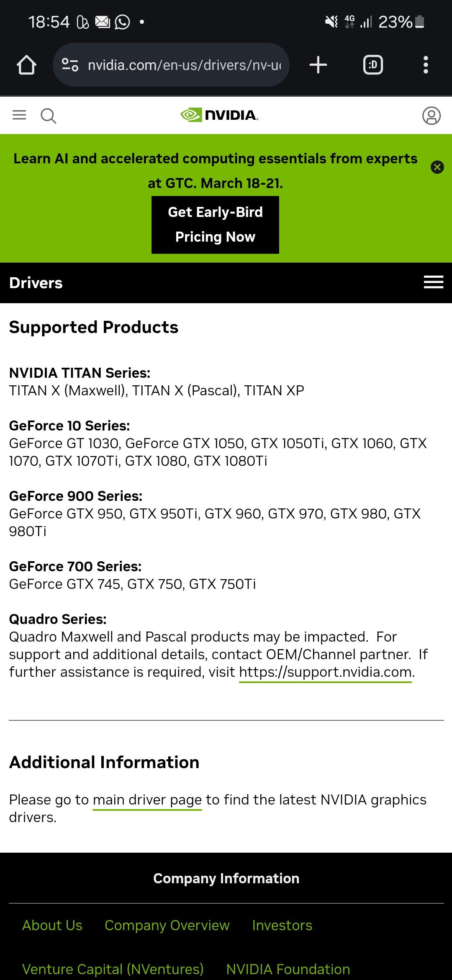
Task: Open Venture Capital (NVentures) link
Action: pos(113,969)
